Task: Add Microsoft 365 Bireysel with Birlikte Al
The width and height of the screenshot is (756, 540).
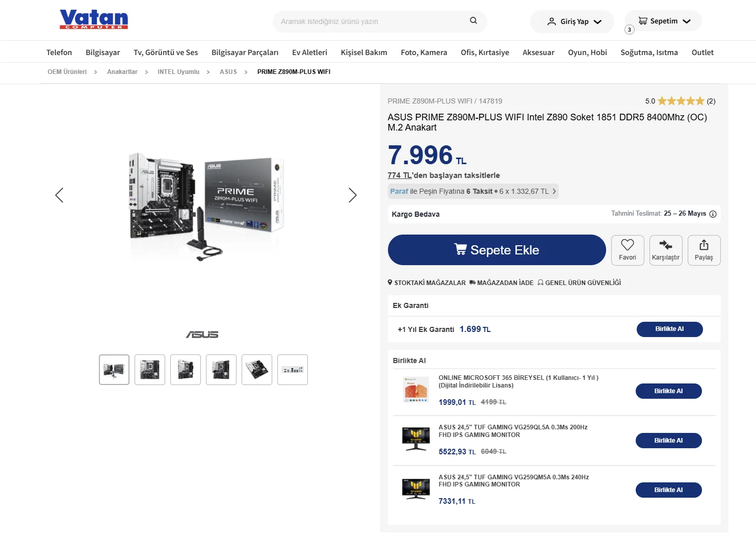Action: [x=669, y=391]
